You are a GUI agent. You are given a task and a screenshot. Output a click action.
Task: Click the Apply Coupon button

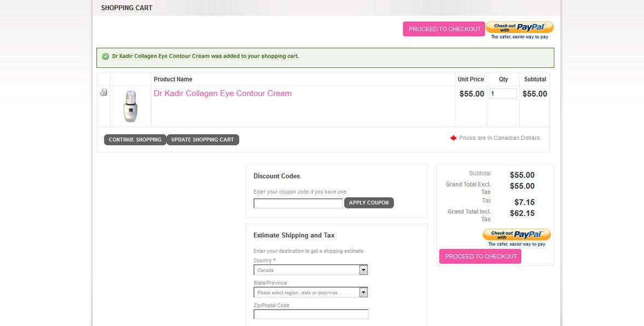click(369, 203)
